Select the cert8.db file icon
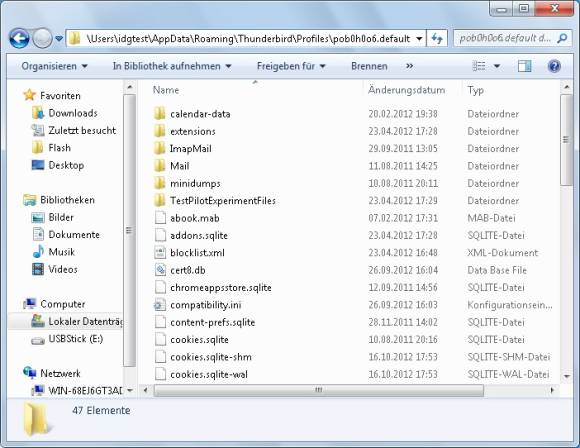580x448 pixels. pyautogui.click(x=160, y=270)
